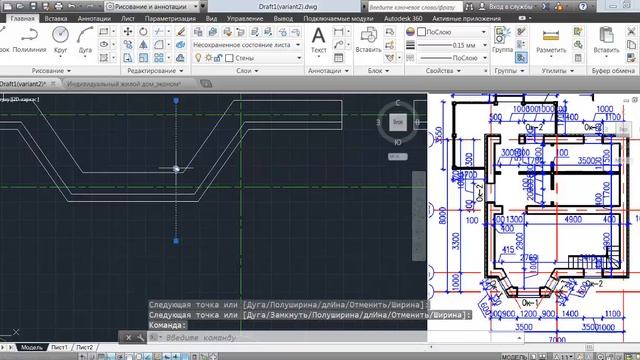Expand the Утилиты panel
640x360 pixels.
[x=558, y=71]
